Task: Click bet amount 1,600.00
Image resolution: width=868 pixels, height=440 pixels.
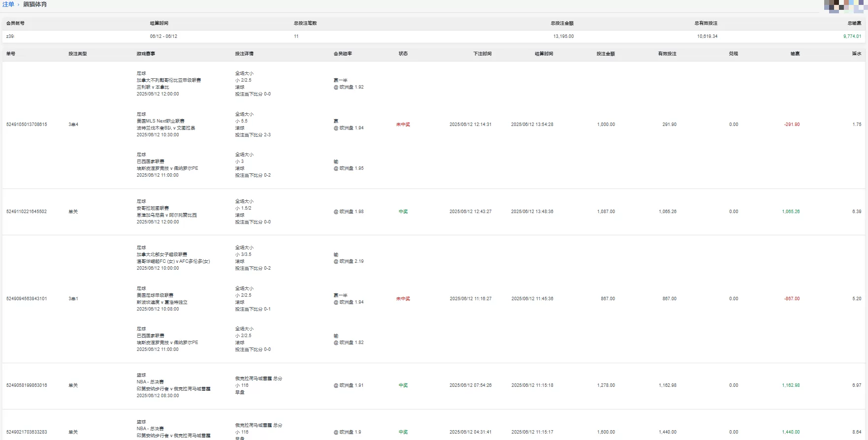Action: coord(606,432)
